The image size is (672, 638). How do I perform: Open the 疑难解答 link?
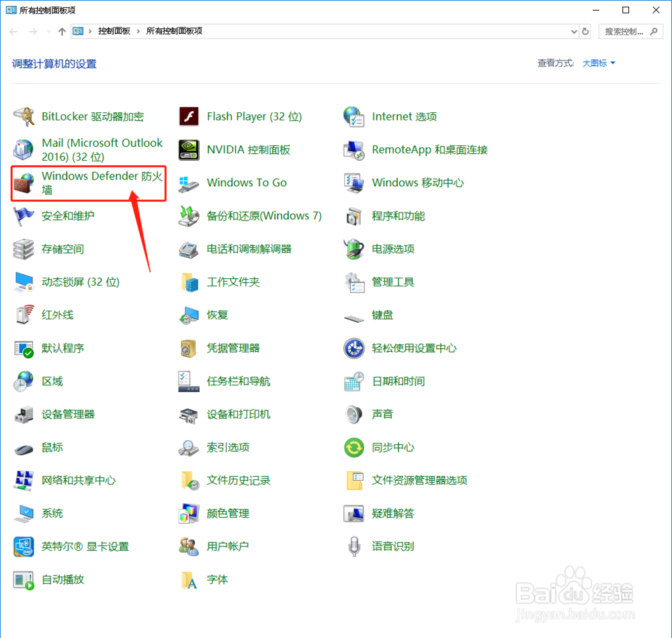[393, 514]
